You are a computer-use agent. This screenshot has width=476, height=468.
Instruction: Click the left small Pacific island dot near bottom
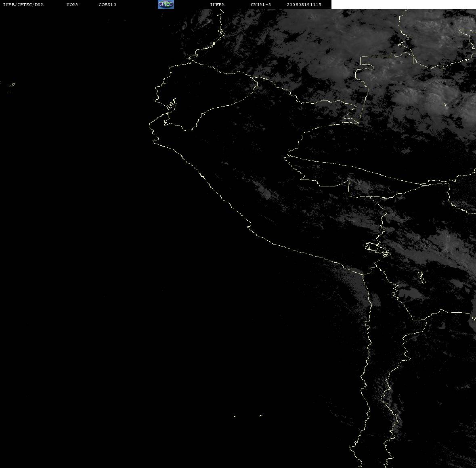[x=234, y=416]
